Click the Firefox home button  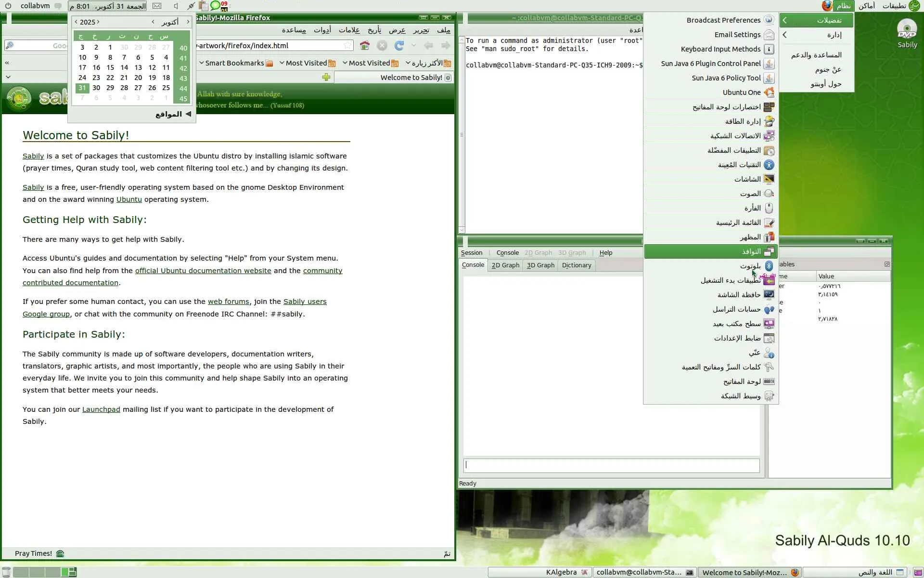(365, 45)
